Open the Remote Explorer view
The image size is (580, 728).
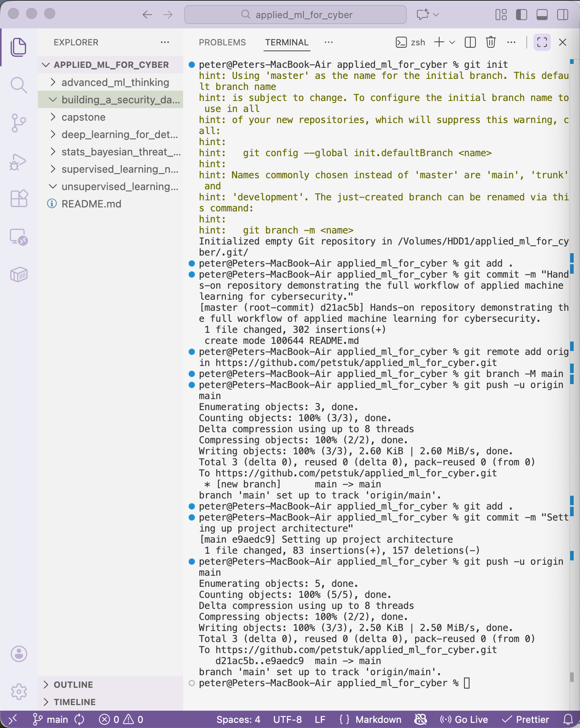19,237
